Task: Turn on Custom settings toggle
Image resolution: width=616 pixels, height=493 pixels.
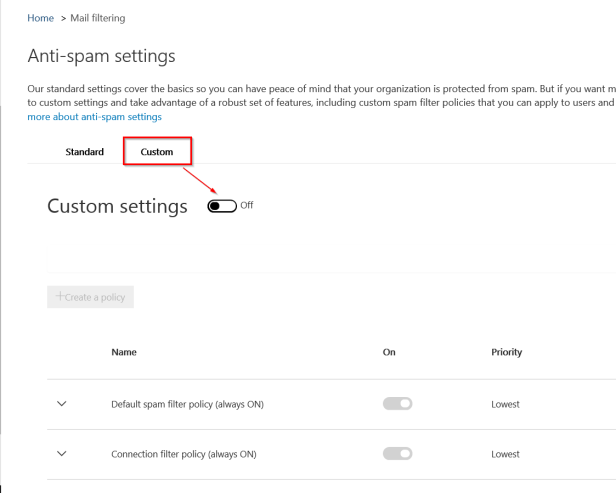Action: click(x=222, y=206)
